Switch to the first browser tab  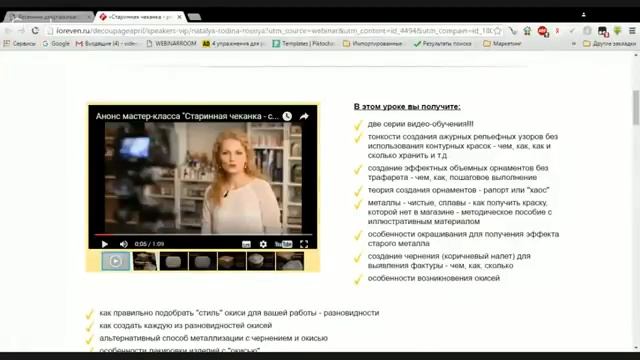48,17
